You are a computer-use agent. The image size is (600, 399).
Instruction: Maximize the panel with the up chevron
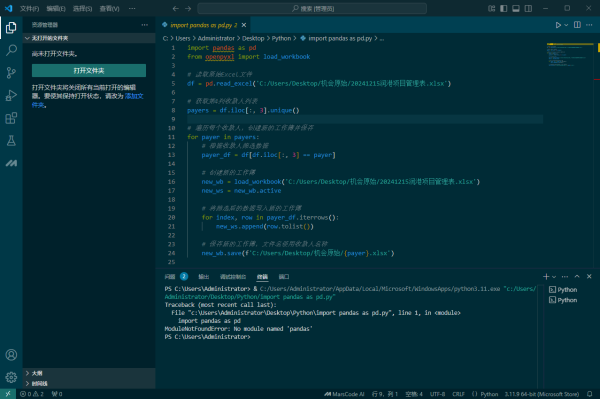click(x=577, y=277)
